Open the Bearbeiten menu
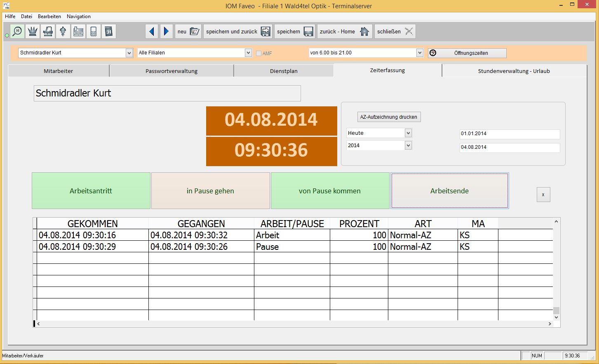This screenshot has width=599, height=364. [49, 16]
